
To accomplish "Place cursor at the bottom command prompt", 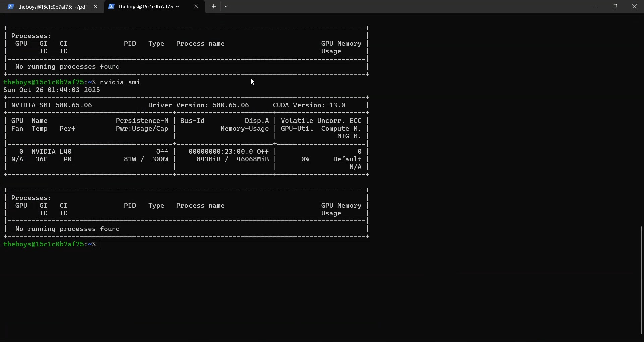I will point(101,244).
